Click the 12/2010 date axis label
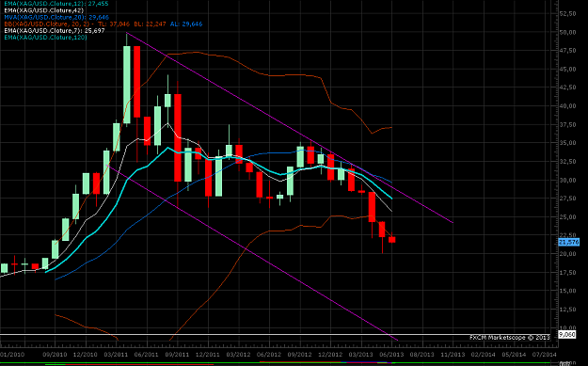This screenshot has height=366, width=588. (86, 355)
